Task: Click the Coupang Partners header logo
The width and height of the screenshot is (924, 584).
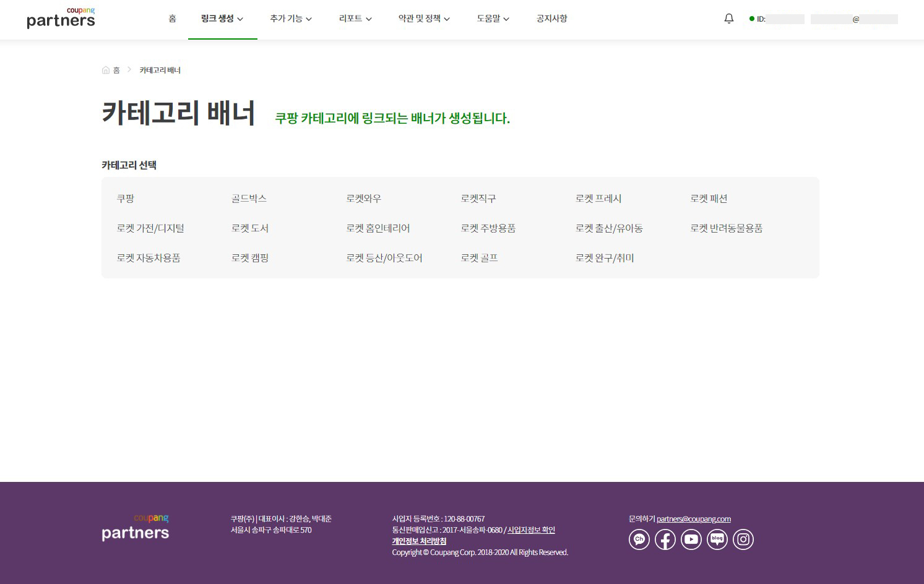Action: click(x=61, y=18)
